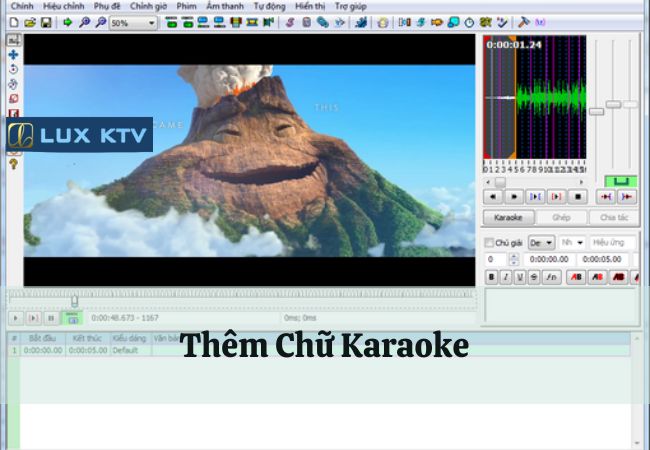This screenshot has height=450, width=650.
Task: Open the Phim menu
Action: (x=186, y=6)
